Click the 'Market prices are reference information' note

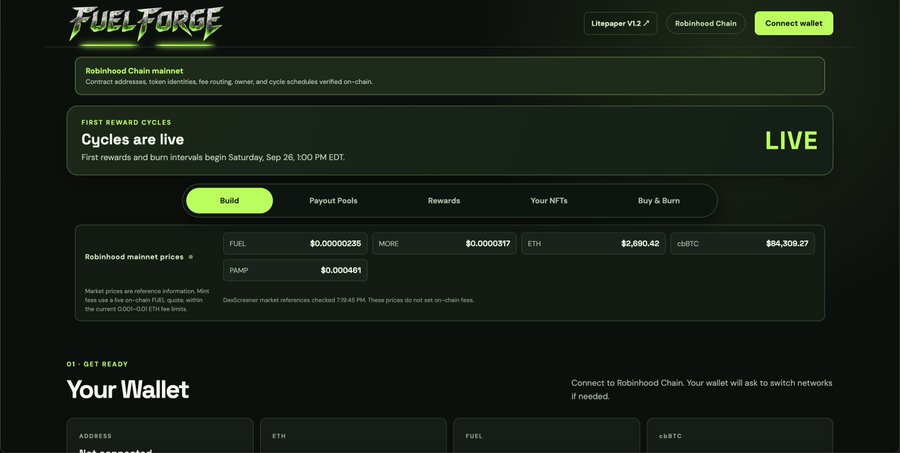147,300
